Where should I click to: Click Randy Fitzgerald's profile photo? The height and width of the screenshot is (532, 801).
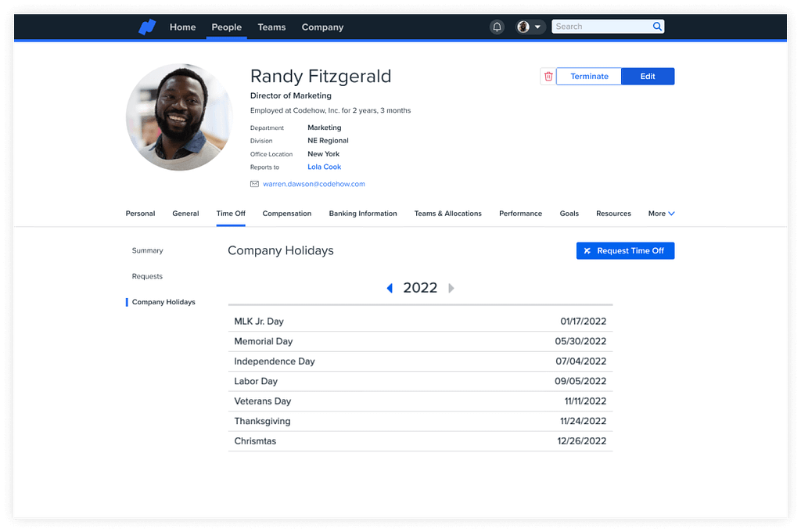[179, 117]
